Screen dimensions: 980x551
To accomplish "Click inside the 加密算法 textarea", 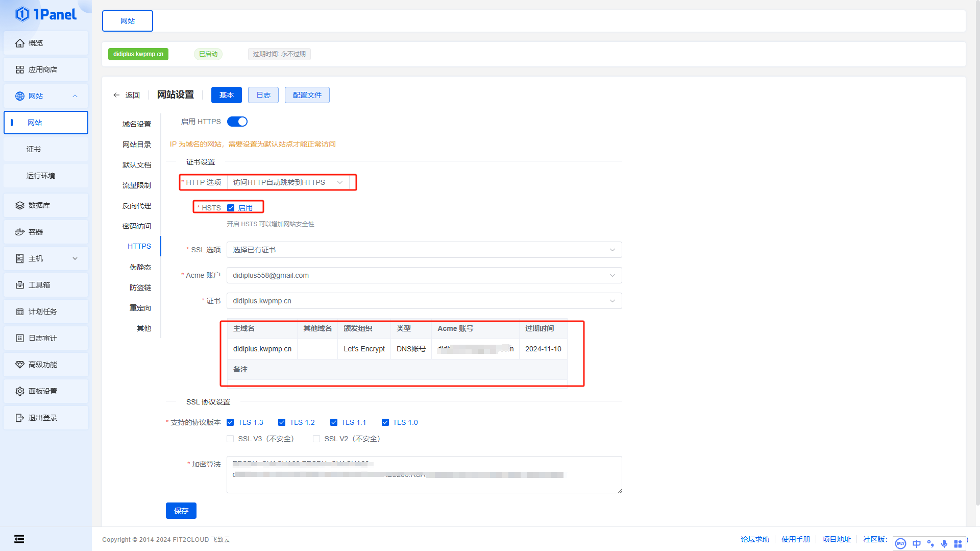I will 424,474.
